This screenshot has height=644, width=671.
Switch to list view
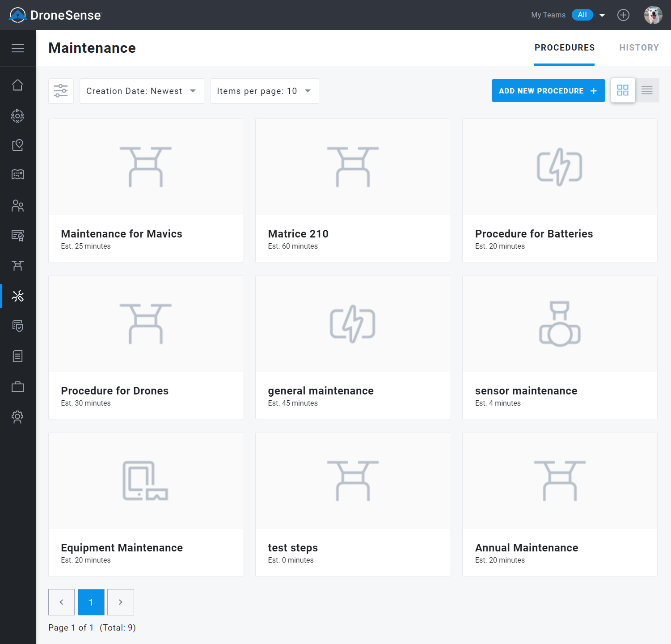coord(647,90)
